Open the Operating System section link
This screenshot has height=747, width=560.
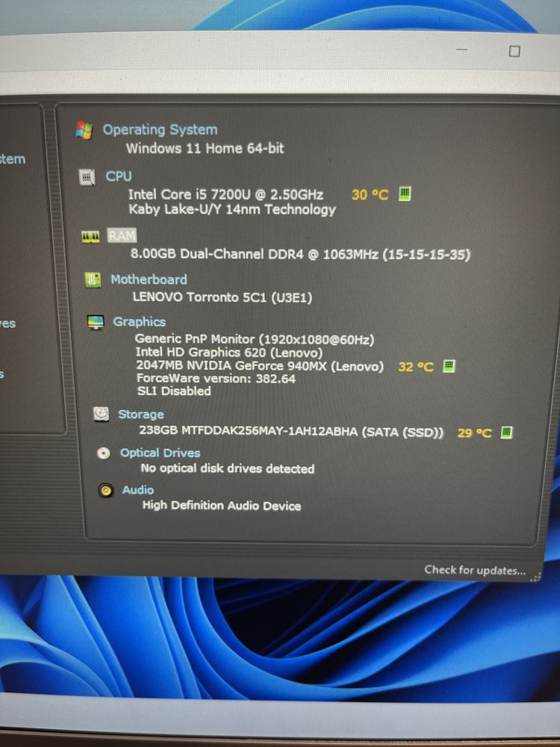(x=160, y=129)
